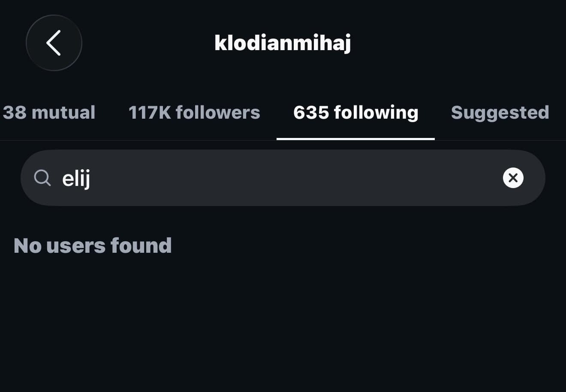Click the magnifying glass search icon
Screen dimensions: 566x392
(42, 178)
